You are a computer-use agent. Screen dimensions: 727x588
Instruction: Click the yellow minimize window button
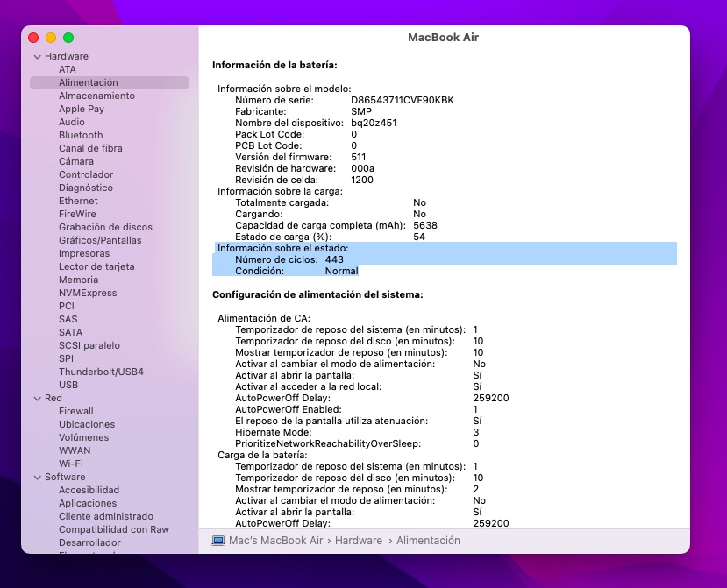[51, 38]
